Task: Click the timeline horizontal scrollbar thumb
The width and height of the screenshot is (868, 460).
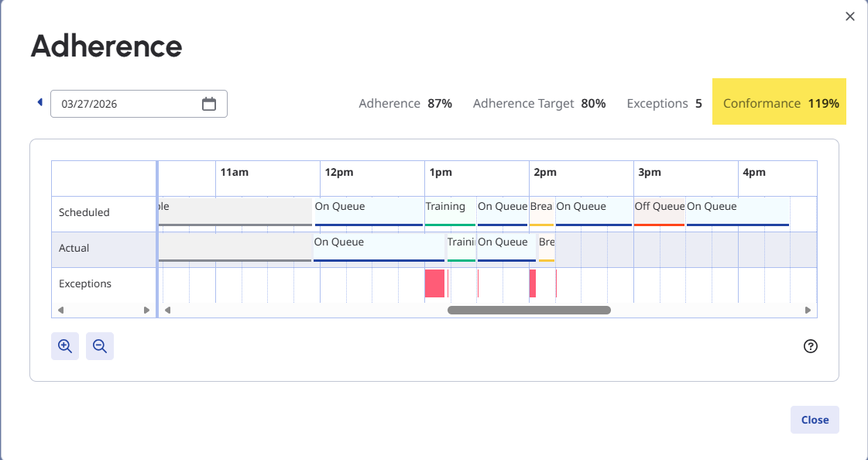Action: (x=529, y=310)
